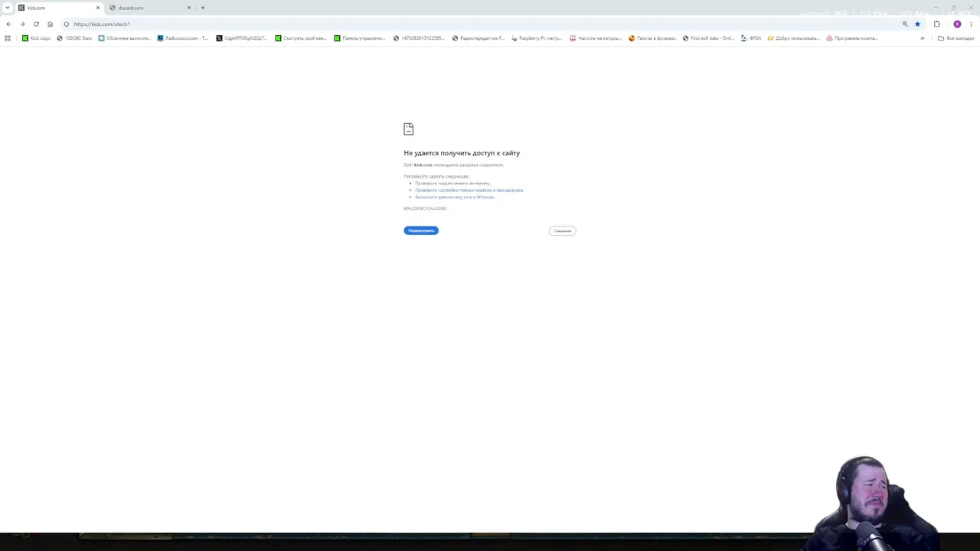Open a new tab with the plus button

click(203, 8)
